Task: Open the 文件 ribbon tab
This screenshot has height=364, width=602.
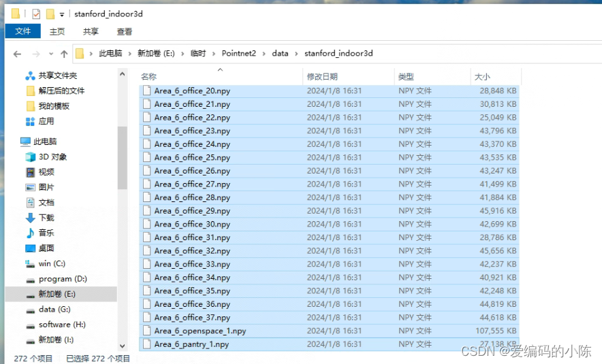Action: click(x=22, y=31)
